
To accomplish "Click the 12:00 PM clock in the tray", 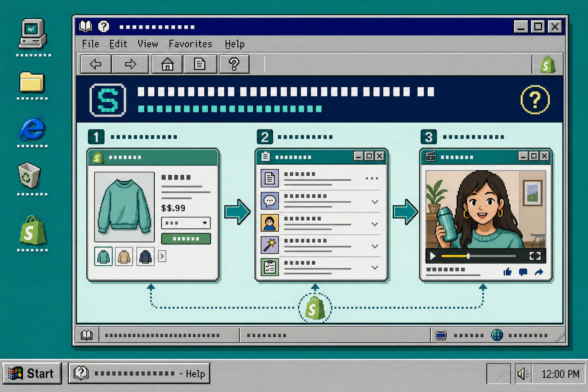I will (x=560, y=374).
